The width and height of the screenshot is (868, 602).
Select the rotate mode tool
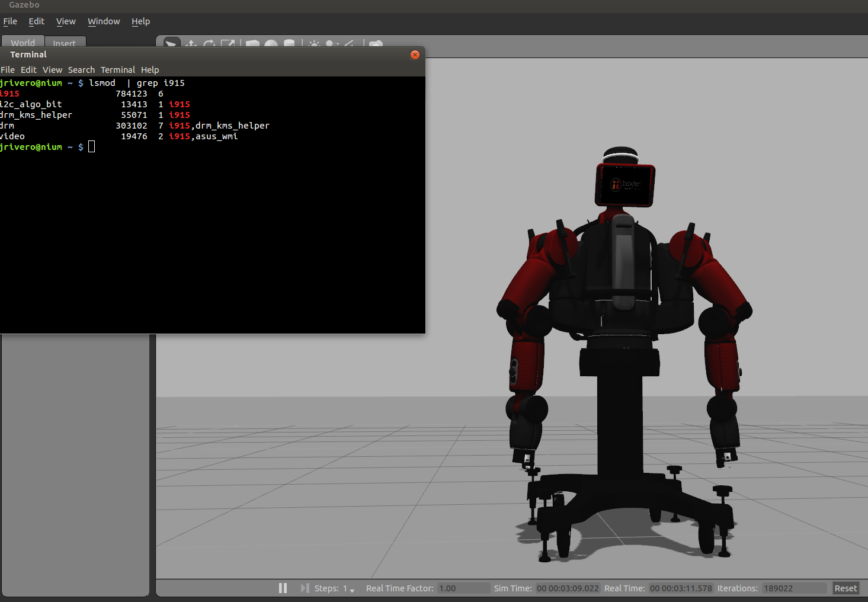pyautogui.click(x=209, y=44)
